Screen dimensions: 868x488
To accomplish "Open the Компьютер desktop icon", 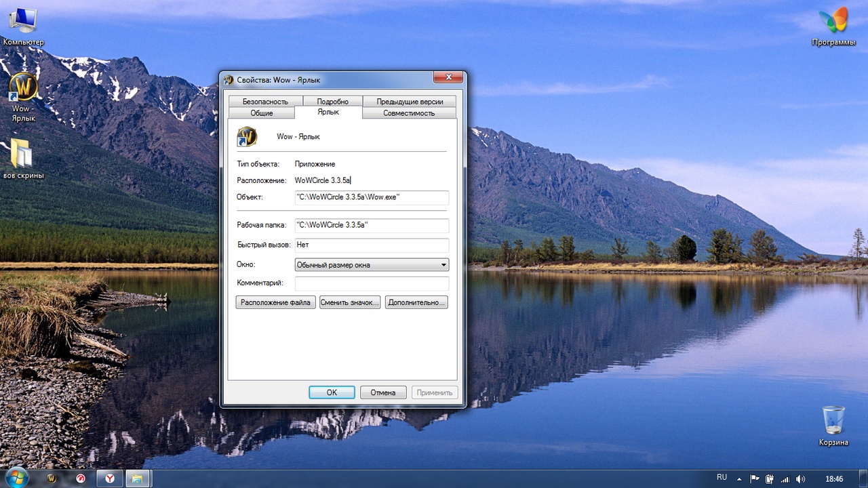I will pyautogui.click(x=23, y=23).
